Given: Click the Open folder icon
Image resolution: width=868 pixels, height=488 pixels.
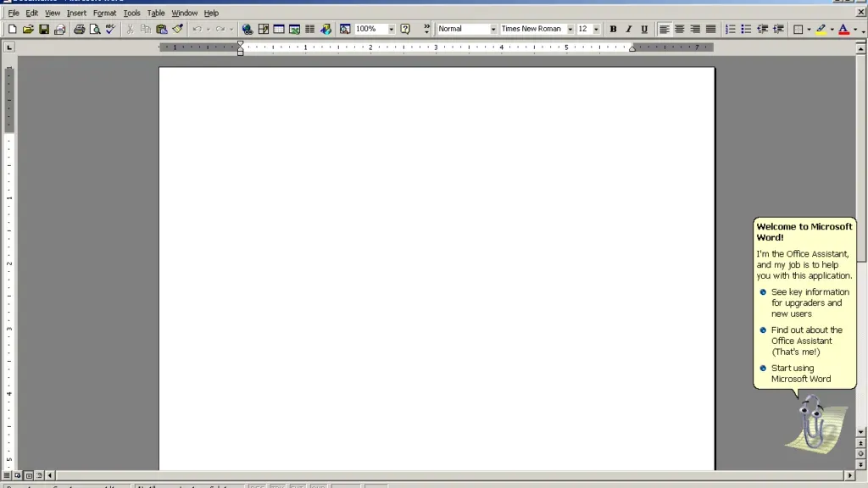Looking at the screenshot, I should pyautogui.click(x=28, y=30).
